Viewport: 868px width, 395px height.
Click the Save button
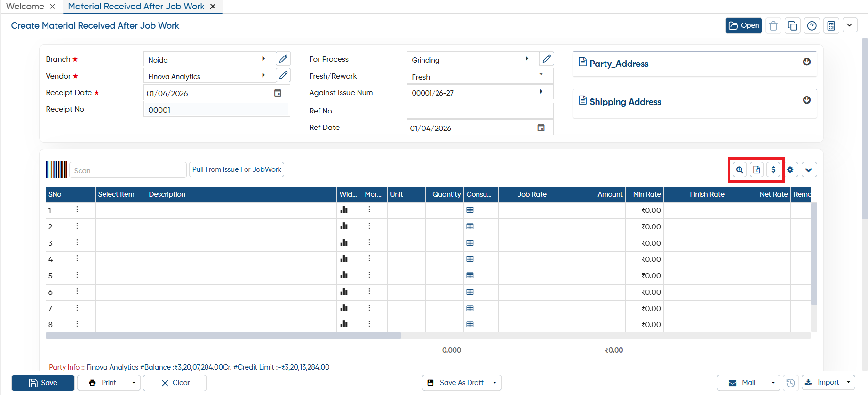(43, 383)
